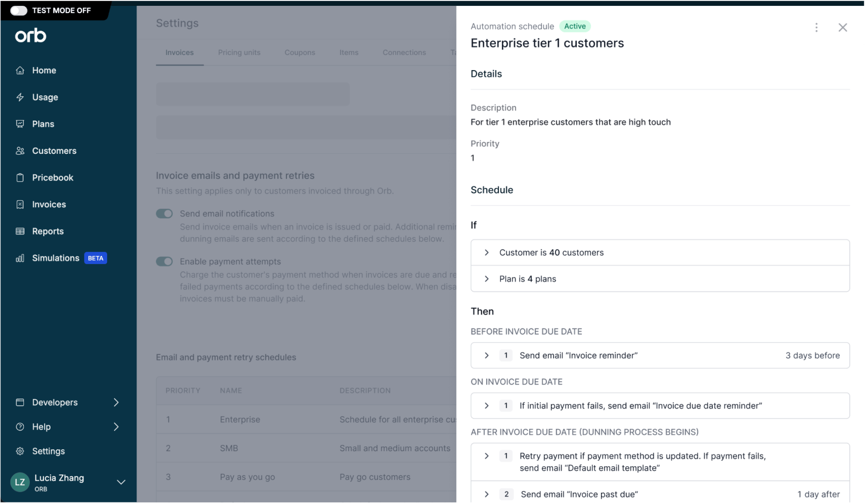Click the Plans icon in sidebar
This screenshot has width=865, height=504.
point(20,124)
